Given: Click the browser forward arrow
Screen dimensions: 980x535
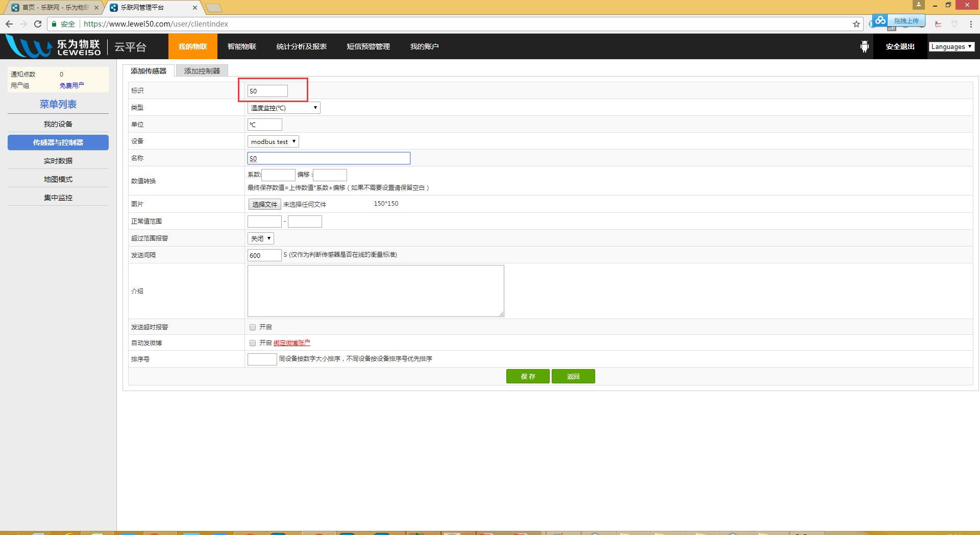Looking at the screenshot, I should [23, 24].
